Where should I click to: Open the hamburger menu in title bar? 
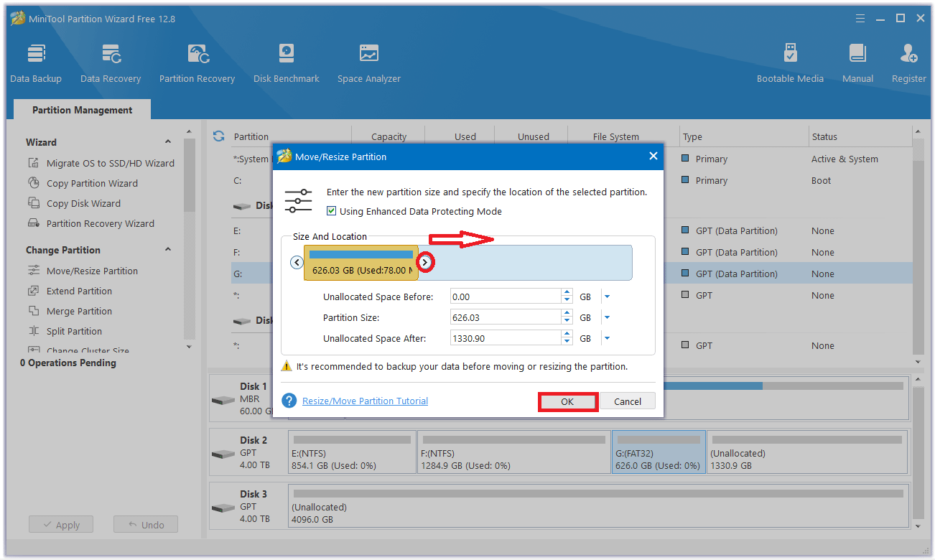point(862,19)
